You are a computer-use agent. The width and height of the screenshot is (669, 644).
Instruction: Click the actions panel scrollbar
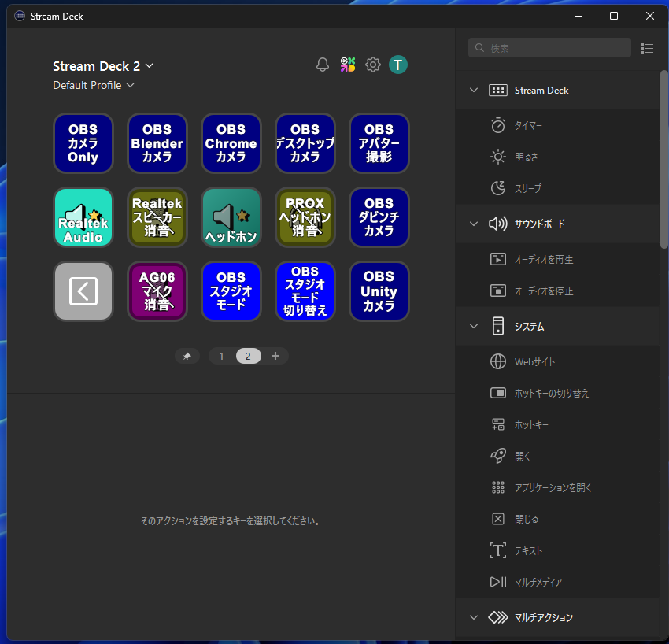point(663,159)
